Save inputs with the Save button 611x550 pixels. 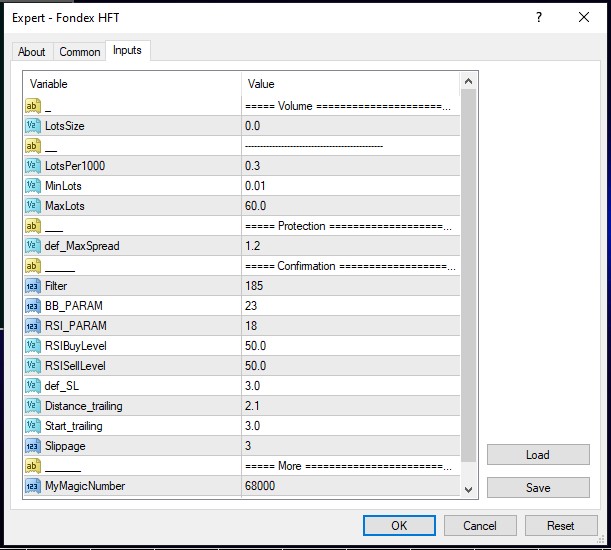tap(538, 487)
